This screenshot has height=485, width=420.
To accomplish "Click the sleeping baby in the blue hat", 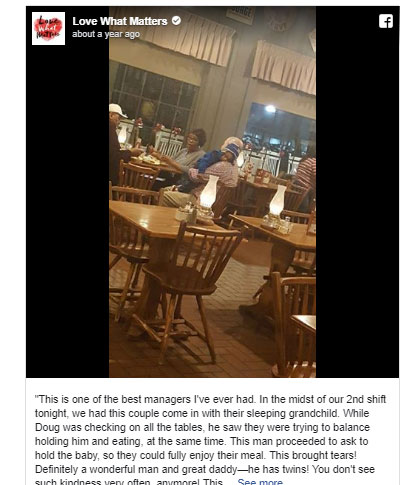I will pyautogui.click(x=218, y=160).
